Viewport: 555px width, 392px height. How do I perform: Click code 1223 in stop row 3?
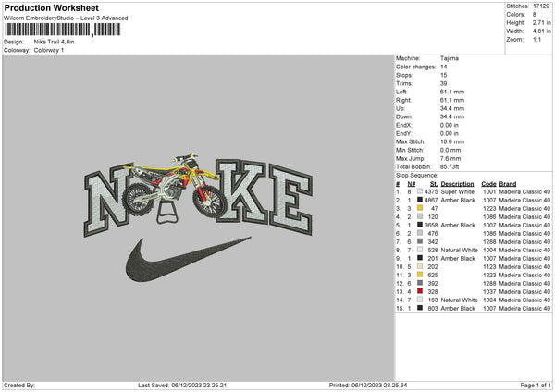pyautogui.click(x=489, y=208)
